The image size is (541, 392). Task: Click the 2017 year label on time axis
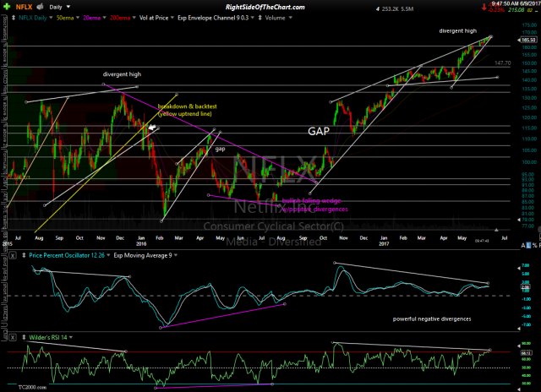tap(384, 244)
